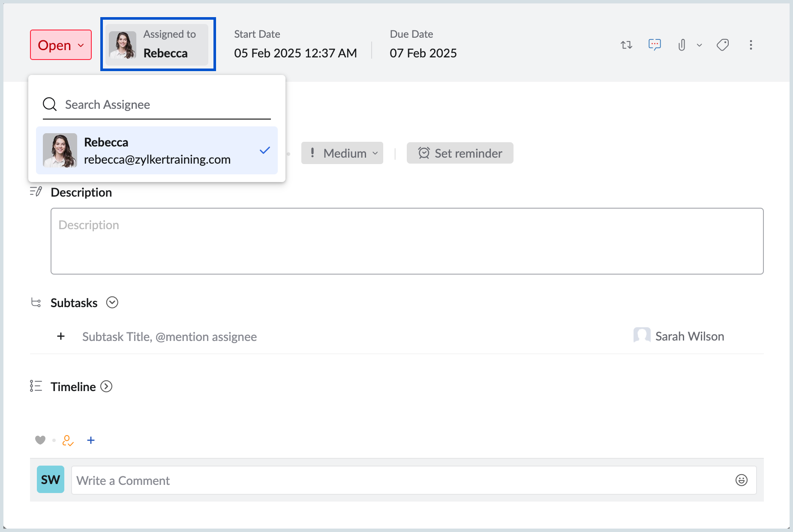The image size is (793, 532).
Task: Click the orange follower person icon
Action: tap(68, 440)
